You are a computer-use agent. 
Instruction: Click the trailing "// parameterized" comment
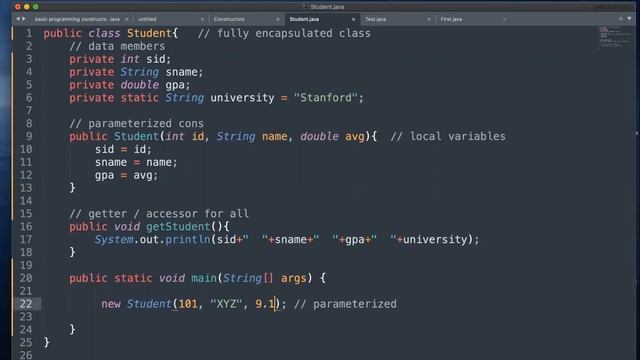(x=345, y=304)
